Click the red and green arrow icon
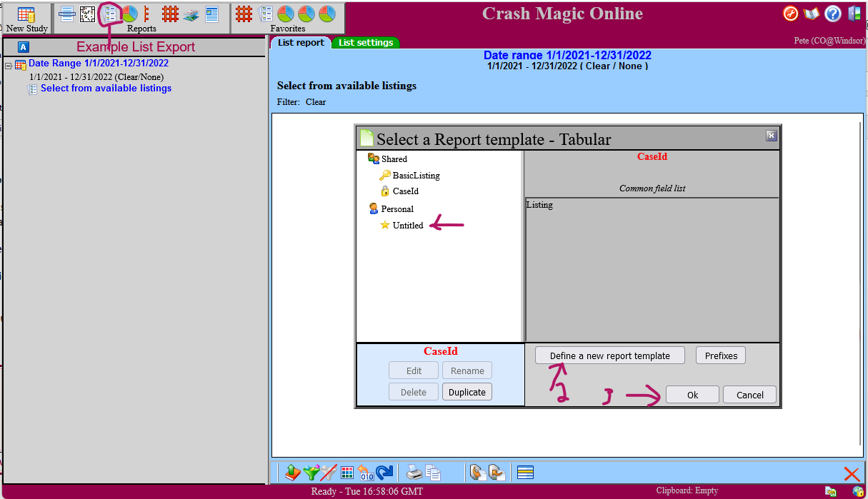The height and width of the screenshot is (499, 868). click(x=291, y=473)
